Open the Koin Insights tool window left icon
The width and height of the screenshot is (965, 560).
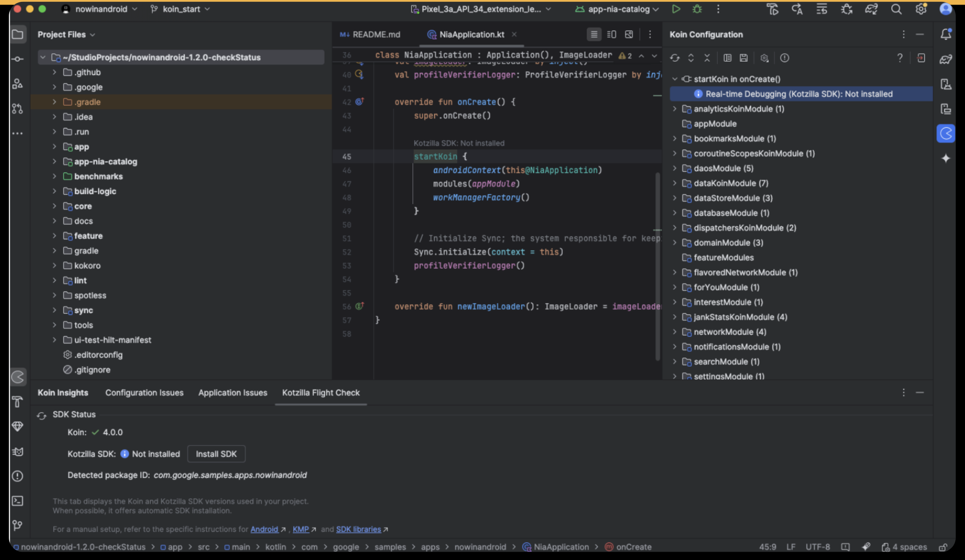pyautogui.click(x=18, y=377)
